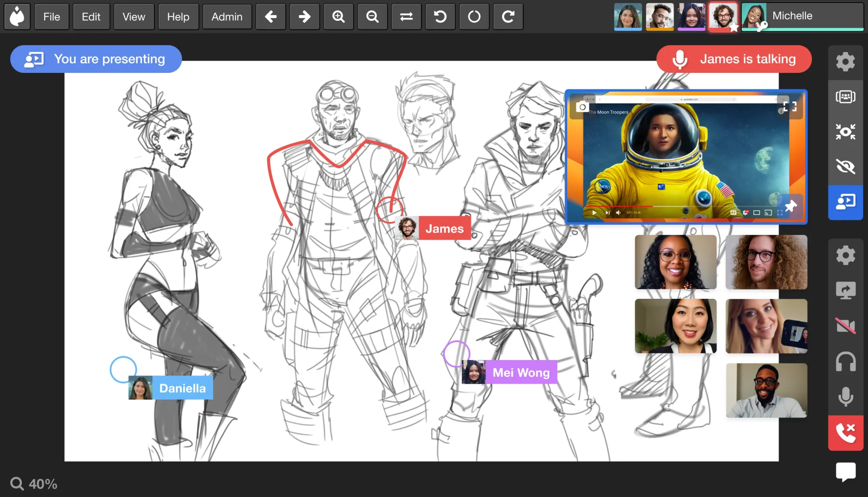Open the Admin menu
868x497 pixels.
pyautogui.click(x=227, y=17)
